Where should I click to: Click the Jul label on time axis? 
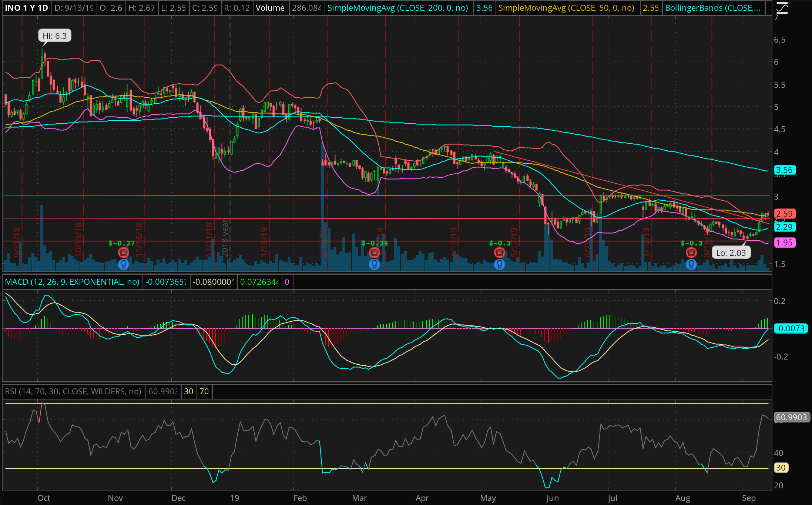tap(613, 498)
